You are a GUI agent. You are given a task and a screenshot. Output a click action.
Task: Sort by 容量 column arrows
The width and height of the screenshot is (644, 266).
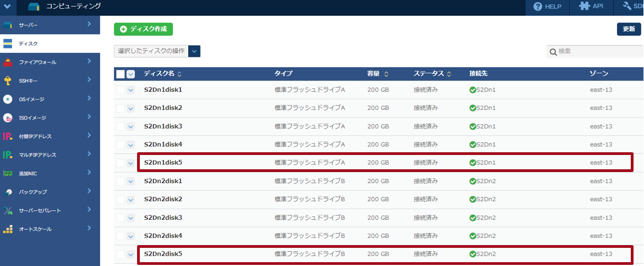coord(386,74)
